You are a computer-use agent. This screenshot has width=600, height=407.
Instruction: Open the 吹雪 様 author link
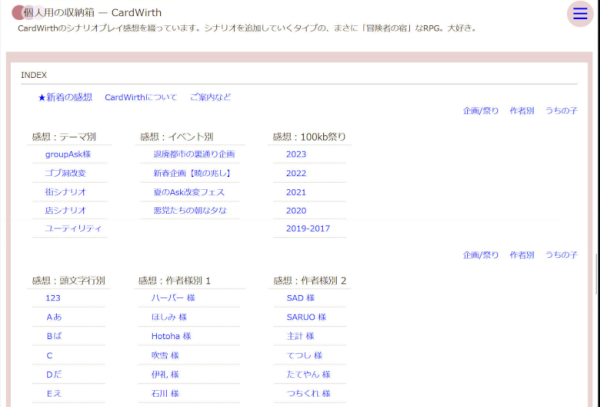[x=165, y=355]
